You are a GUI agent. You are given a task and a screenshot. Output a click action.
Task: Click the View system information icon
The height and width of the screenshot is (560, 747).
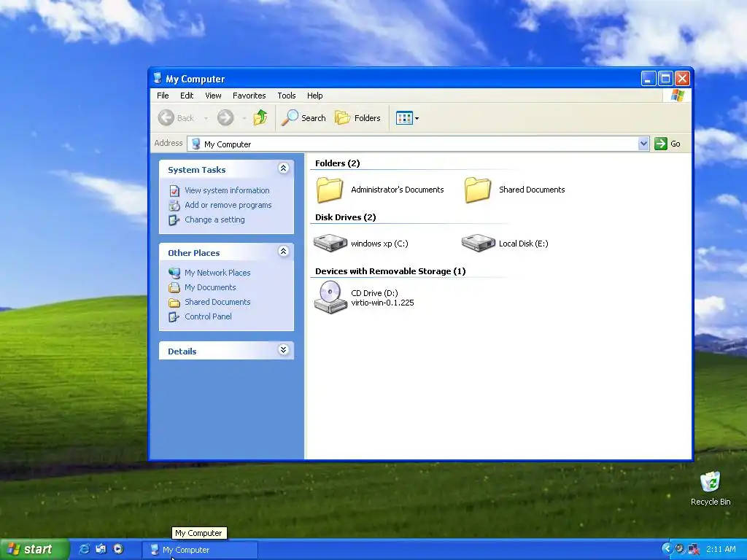[174, 190]
